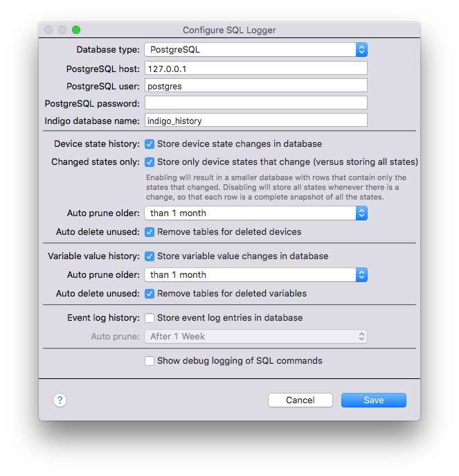Click the Event log history label
The image size is (459, 476).
(x=103, y=318)
